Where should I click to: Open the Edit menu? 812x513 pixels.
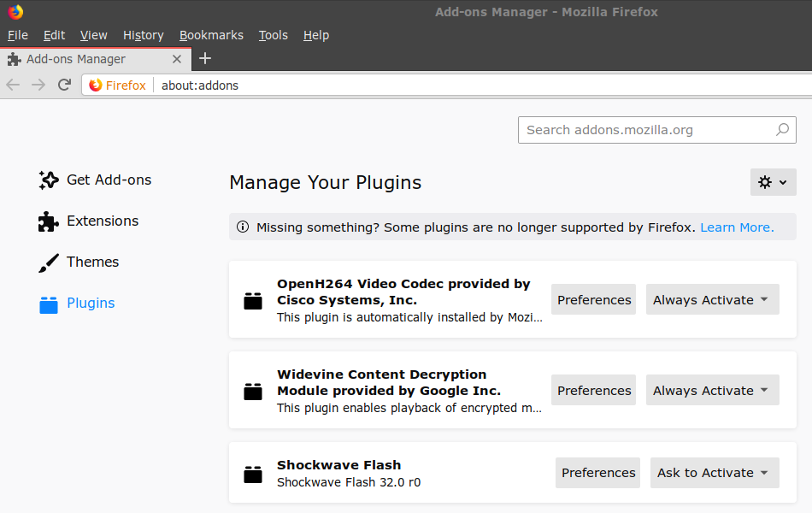pyautogui.click(x=54, y=35)
